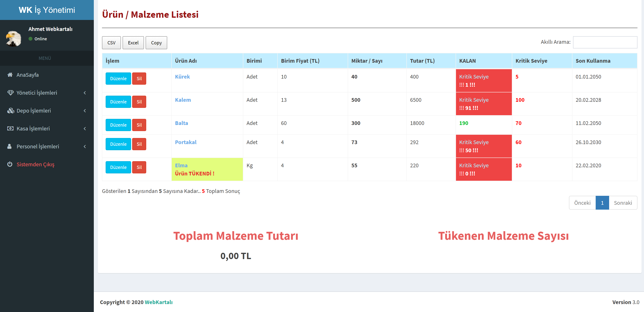644x312 pixels.
Task: Copy the table with Copy button
Action: [156, 43]
